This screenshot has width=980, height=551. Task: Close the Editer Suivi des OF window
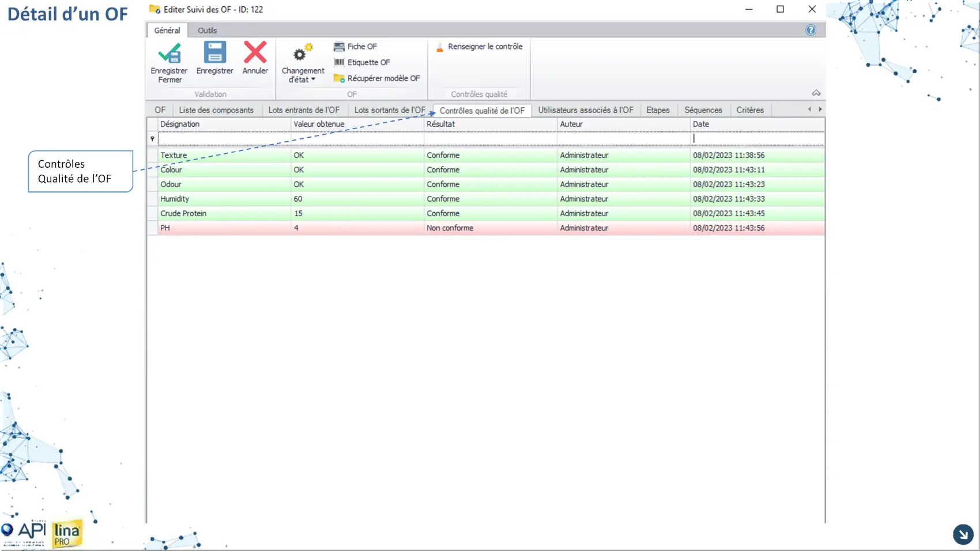(x=812, y=9)
